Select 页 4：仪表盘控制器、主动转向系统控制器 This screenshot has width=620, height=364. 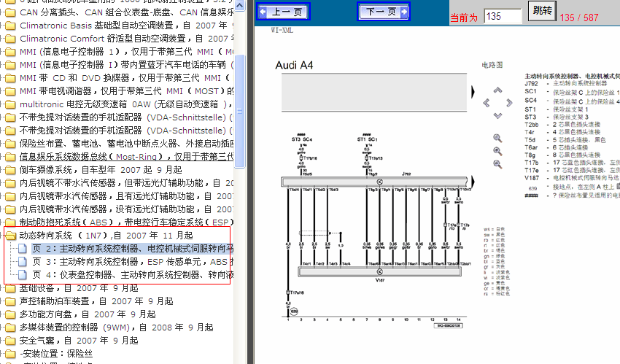click(133, 275)
